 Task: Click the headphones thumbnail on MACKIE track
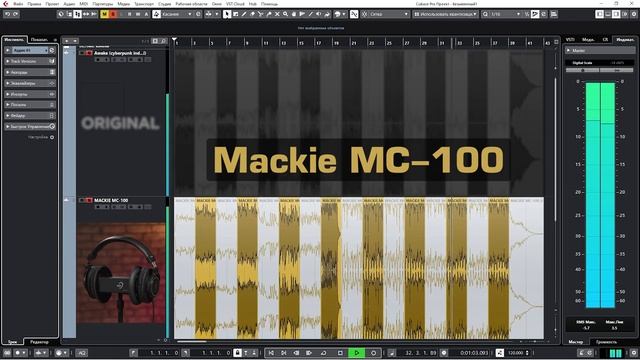121,273
